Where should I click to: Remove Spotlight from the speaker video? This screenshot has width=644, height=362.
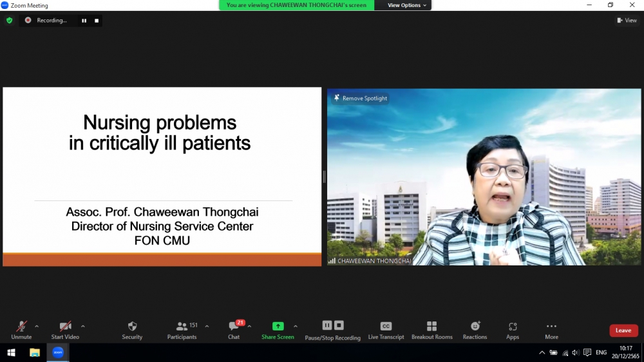(360, 99)
